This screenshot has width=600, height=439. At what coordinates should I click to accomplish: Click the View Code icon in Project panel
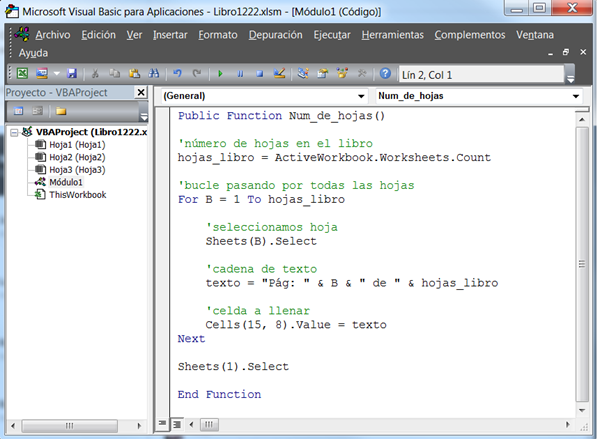click(17, 111)
